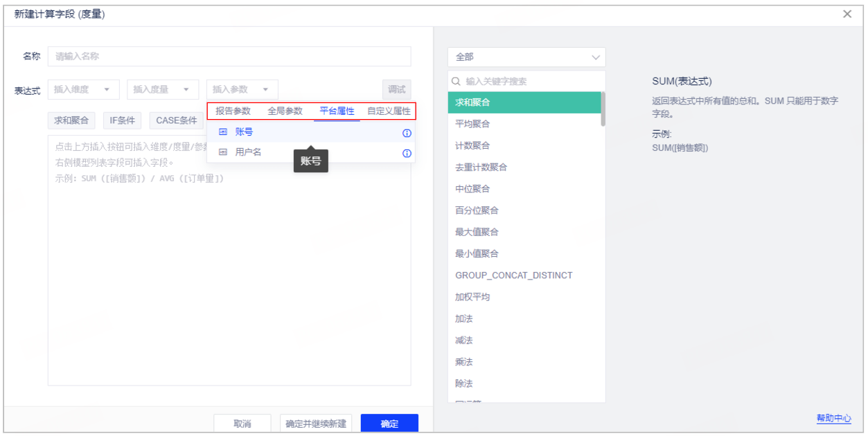Click the function list scrollbar
868x436 pixels.
coord(603,111)
